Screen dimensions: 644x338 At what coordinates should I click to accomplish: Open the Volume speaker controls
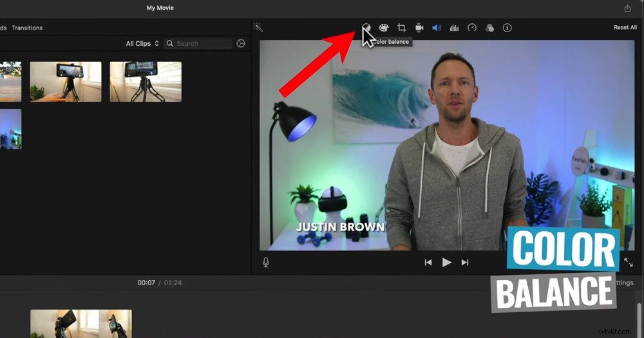[437, 28]
